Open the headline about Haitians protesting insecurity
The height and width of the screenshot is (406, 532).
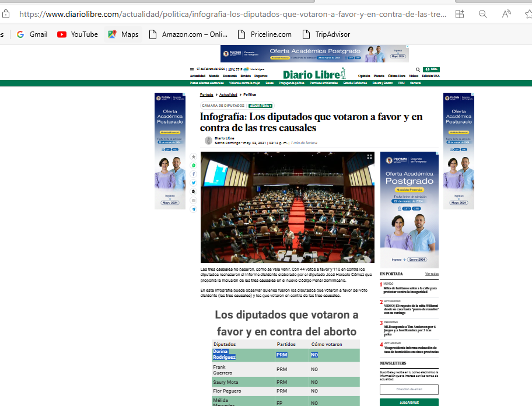(410, 290)
